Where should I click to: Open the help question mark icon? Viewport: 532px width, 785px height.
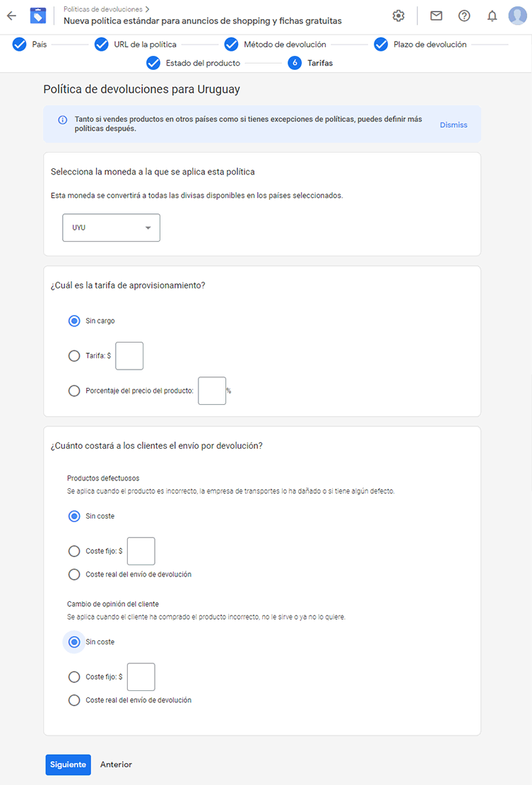pyautogui.click(x=464, y=16)
